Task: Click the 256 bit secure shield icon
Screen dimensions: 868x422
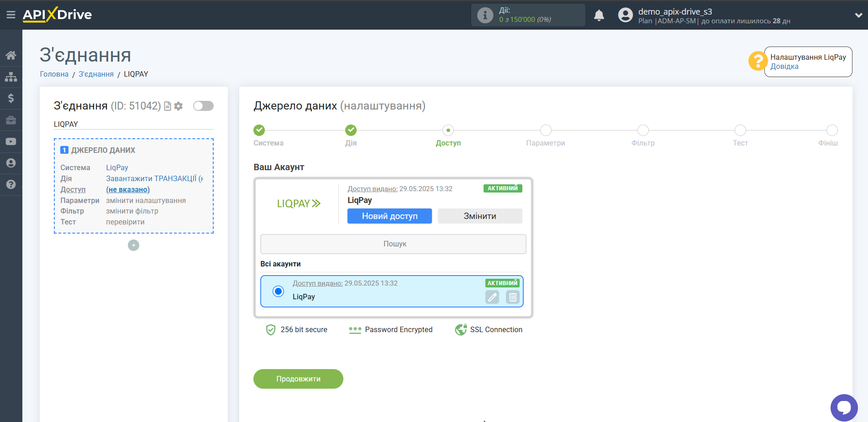Action: coord(271,330)
